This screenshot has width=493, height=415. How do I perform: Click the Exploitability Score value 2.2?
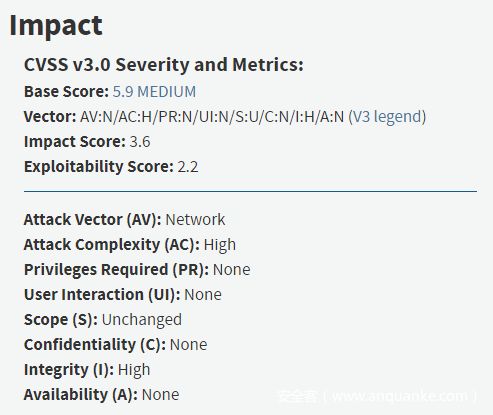point(188,167)
